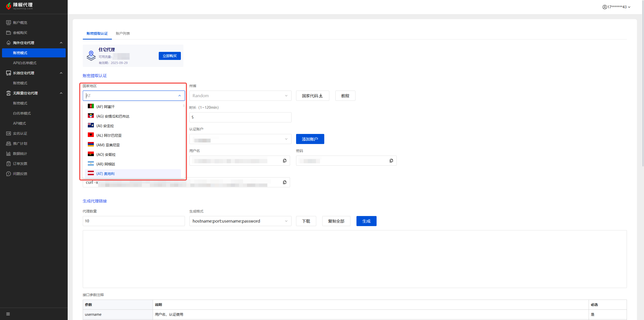The image size is (644, 320).
Task: Click the 代理数量 input field
Action: point(134,221)
